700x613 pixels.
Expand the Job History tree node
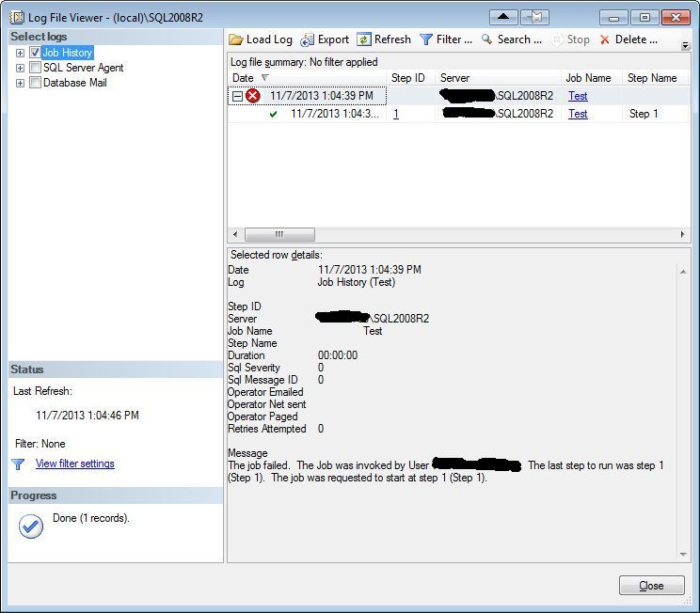point(20,53)
